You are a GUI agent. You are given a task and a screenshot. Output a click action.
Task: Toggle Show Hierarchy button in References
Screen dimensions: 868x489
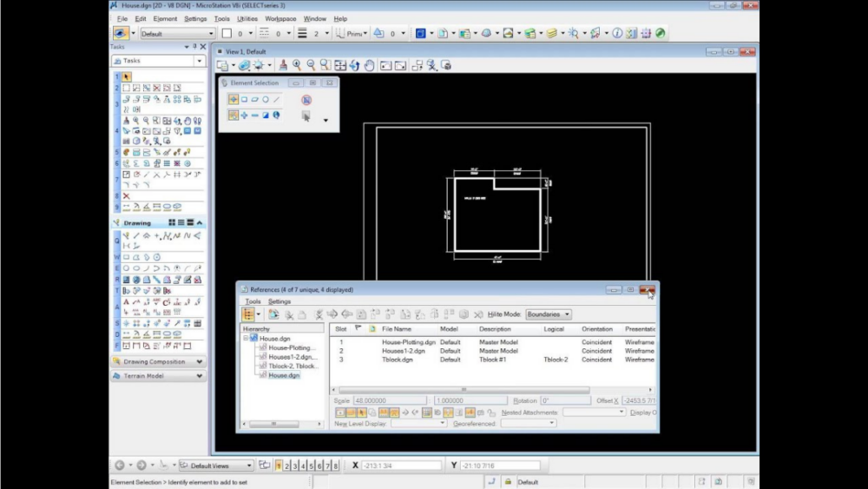[x=248, y=314]
